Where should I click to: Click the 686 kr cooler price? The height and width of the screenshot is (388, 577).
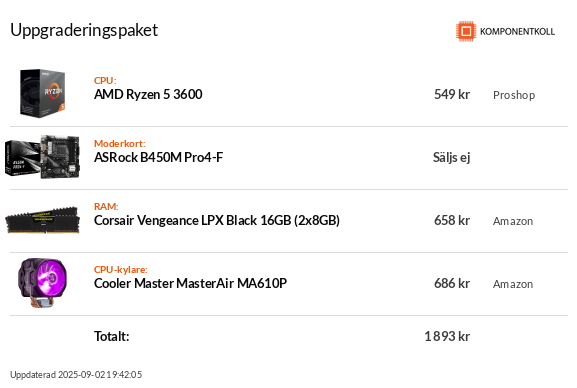coord(452,283)
